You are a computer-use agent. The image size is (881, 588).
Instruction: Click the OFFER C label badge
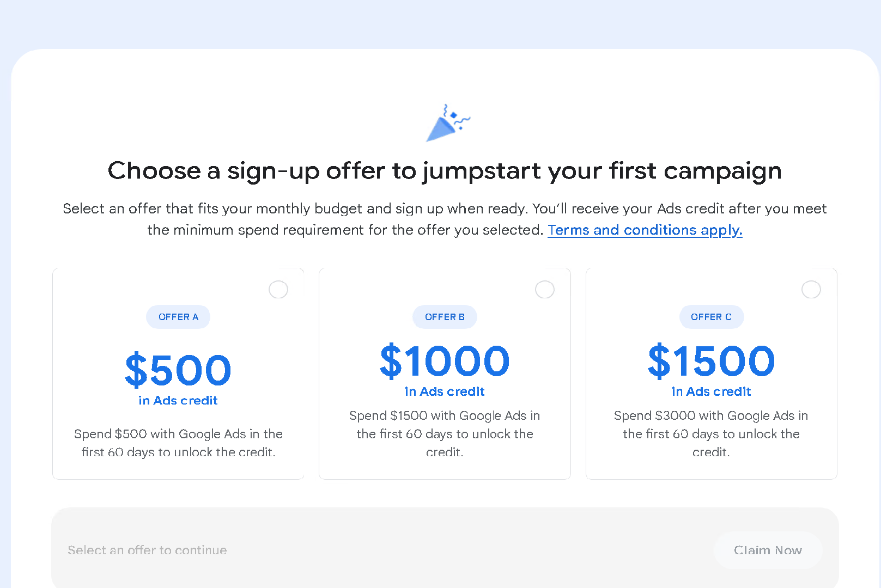(x=711, y=317)
